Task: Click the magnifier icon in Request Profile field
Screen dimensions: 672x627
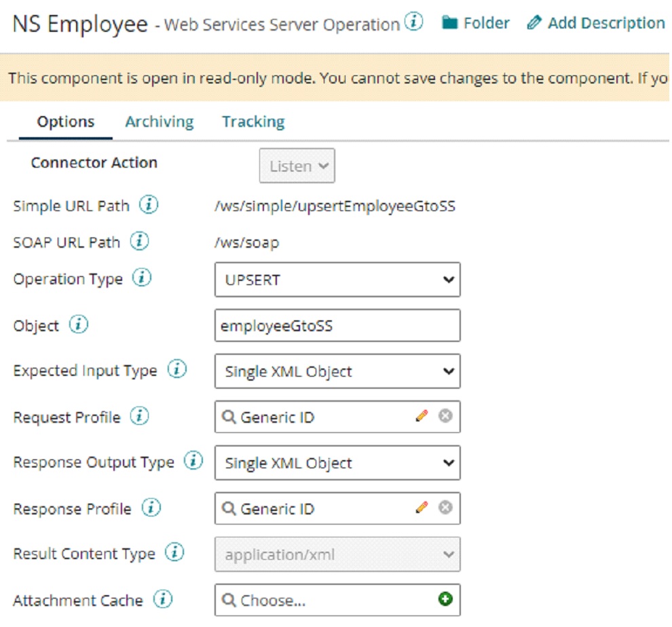Action: [227, 416]
